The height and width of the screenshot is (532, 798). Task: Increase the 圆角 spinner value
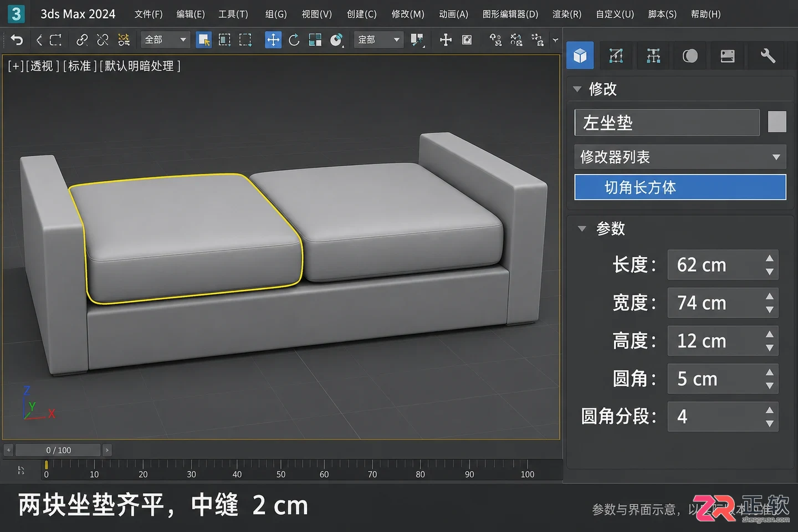770,372
